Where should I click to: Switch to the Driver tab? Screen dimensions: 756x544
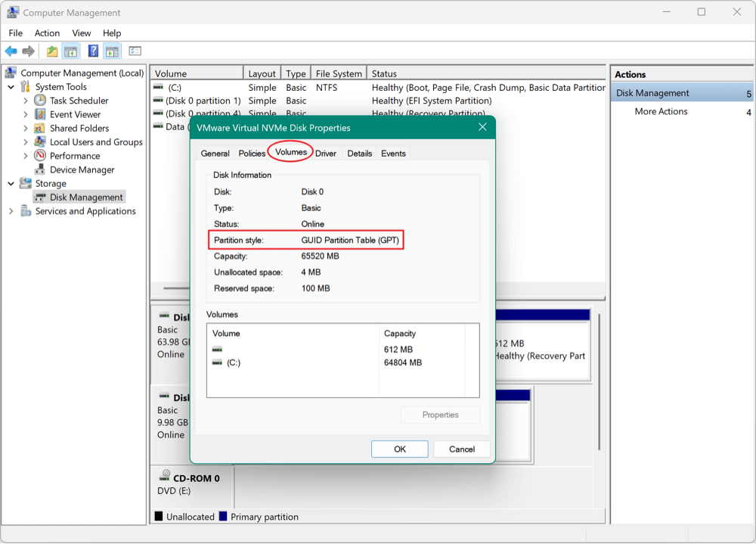(x=326, y=154)
